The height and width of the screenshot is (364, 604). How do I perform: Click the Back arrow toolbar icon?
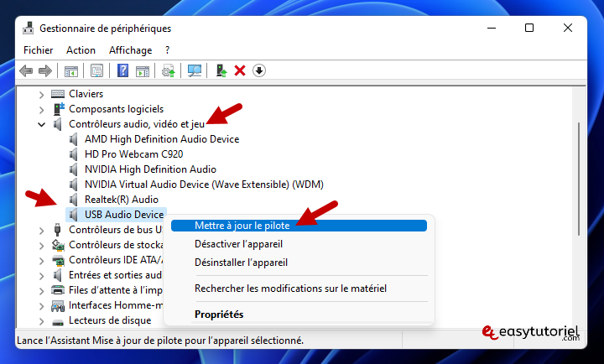26,71
